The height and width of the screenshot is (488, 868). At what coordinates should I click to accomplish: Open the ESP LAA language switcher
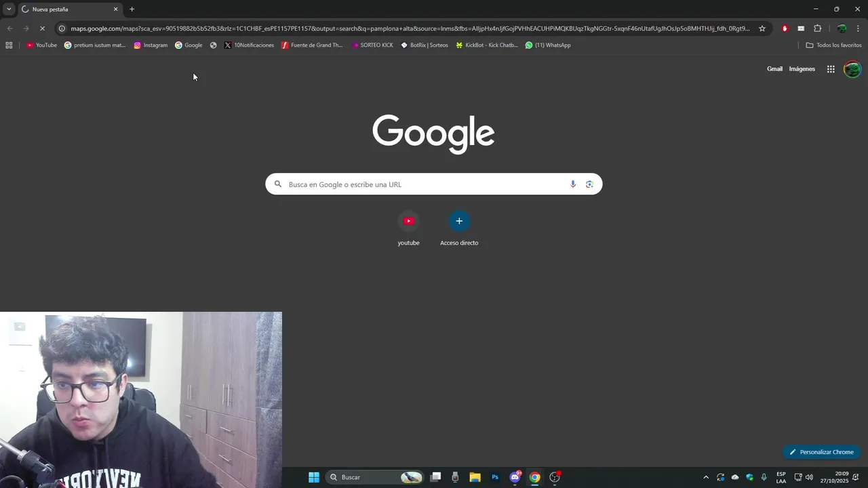coord(781,477)
